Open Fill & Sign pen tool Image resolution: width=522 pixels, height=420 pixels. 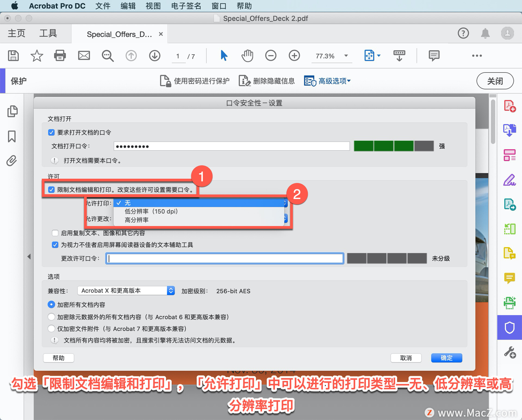(509, 180)
